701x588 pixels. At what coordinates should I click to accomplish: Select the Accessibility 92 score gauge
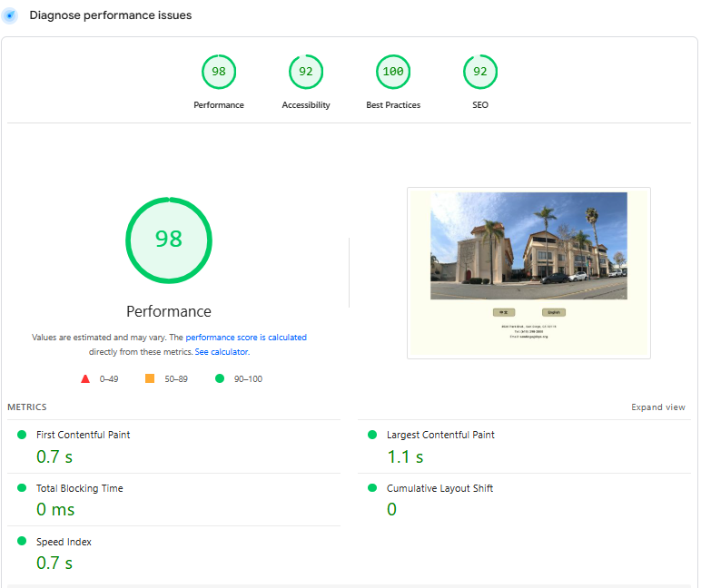[306, 72]
